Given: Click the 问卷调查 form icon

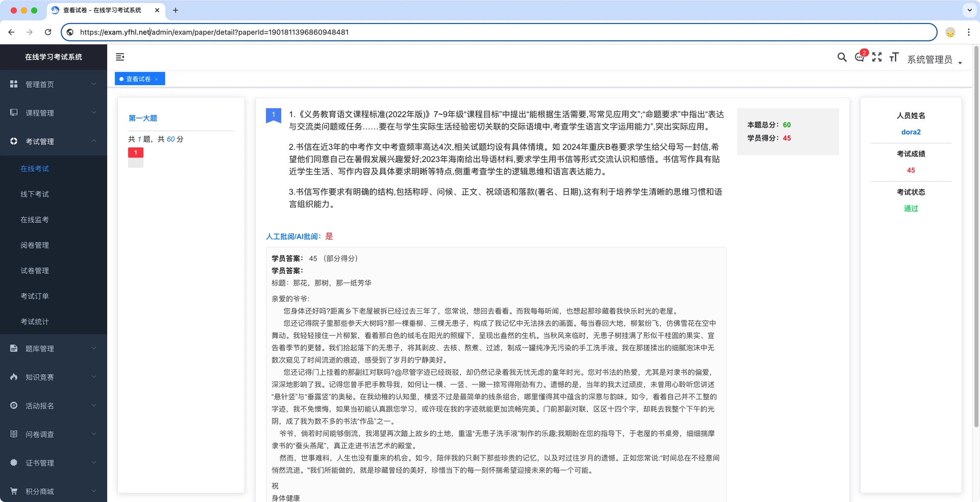Looking at the screenshot, I should point(14,434).
